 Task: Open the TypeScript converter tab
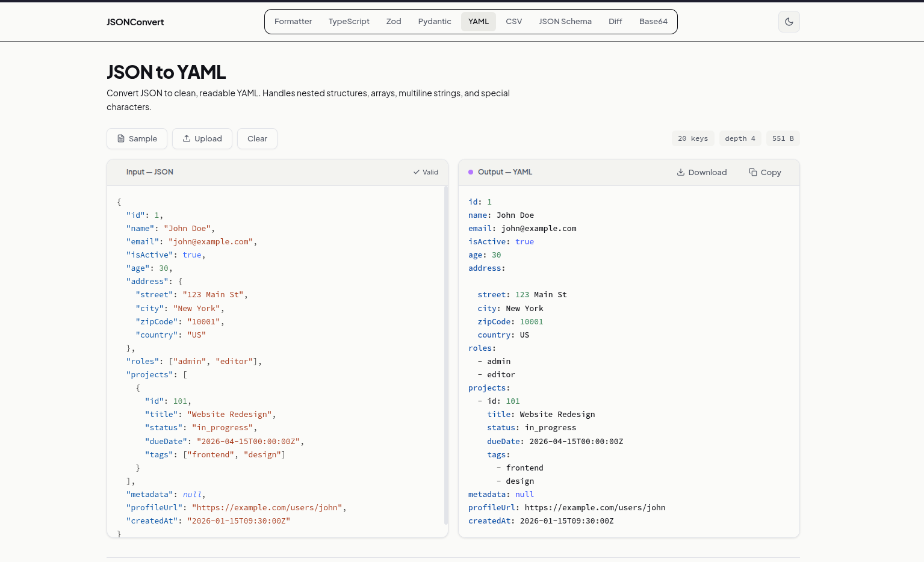[349, 21]
